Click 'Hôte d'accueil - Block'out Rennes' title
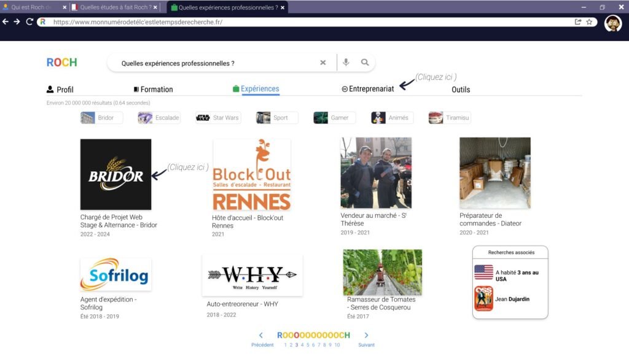 tap(248, 222)
